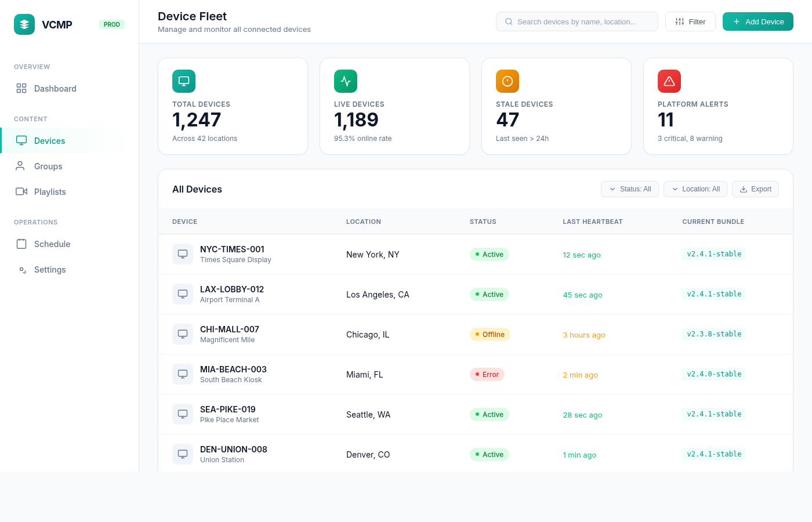Click the Groups person icon
Screen dimensions: 812x522
21,166
